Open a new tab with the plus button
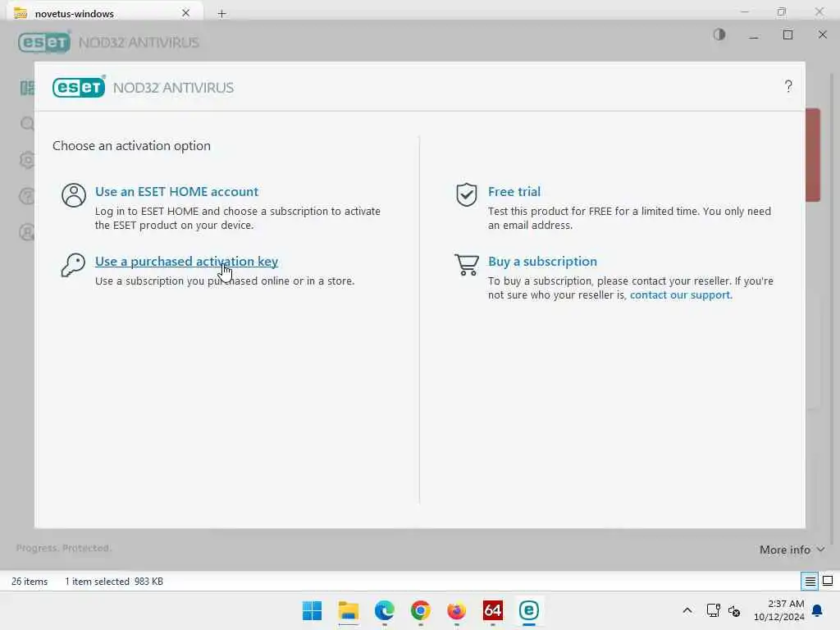 (221, 13)
